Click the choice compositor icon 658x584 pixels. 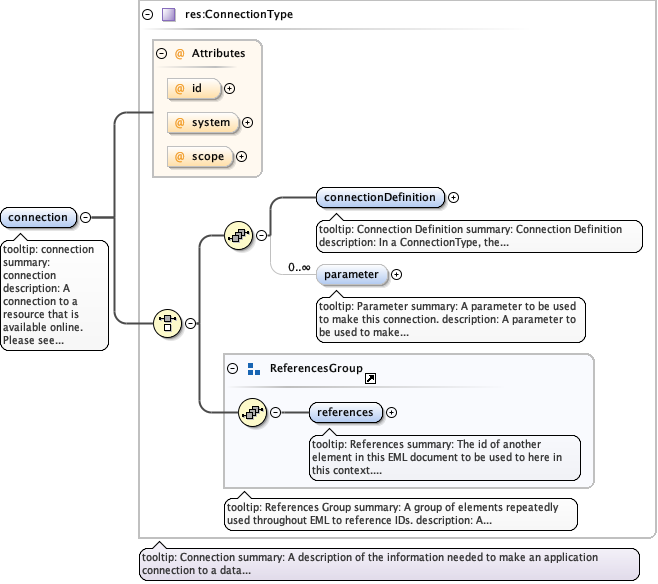166,323
